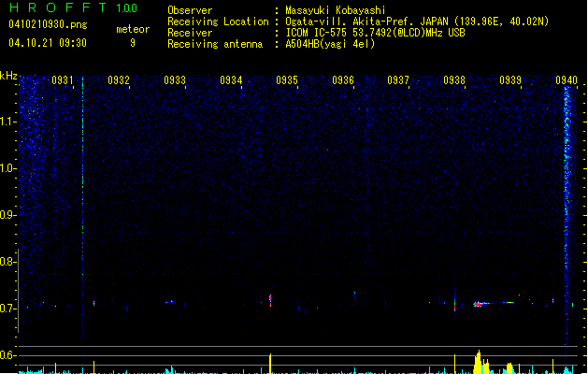Click the ICOM IC-575 53.7492 MHz USB text
Viewport: 588px width, 374px height.
coord(375,33)
